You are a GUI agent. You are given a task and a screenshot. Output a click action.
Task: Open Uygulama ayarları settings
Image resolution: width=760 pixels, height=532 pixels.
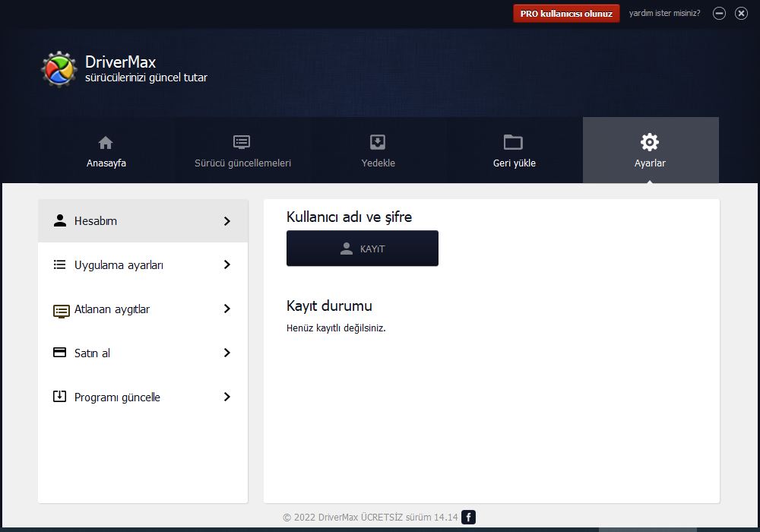[x=143, y=264]
